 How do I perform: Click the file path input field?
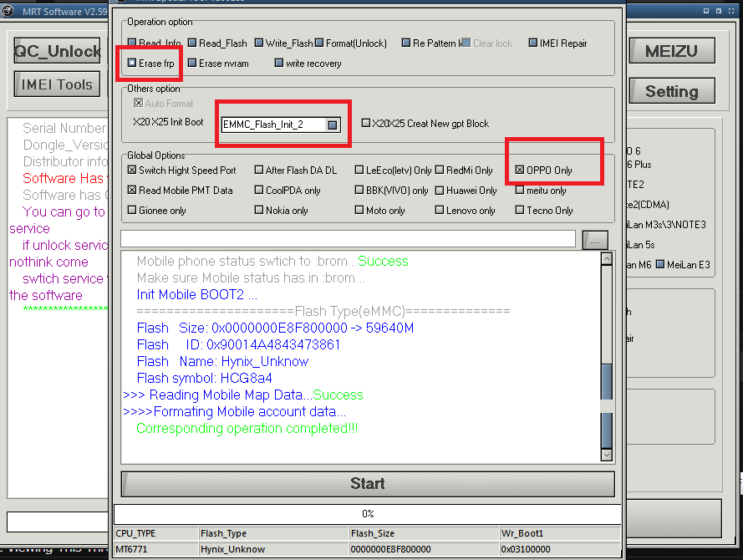click(349, 239)
